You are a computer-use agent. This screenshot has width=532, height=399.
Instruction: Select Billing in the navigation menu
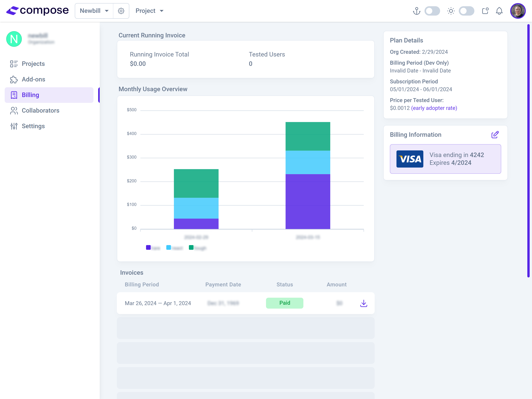click(x=30, y=95)
